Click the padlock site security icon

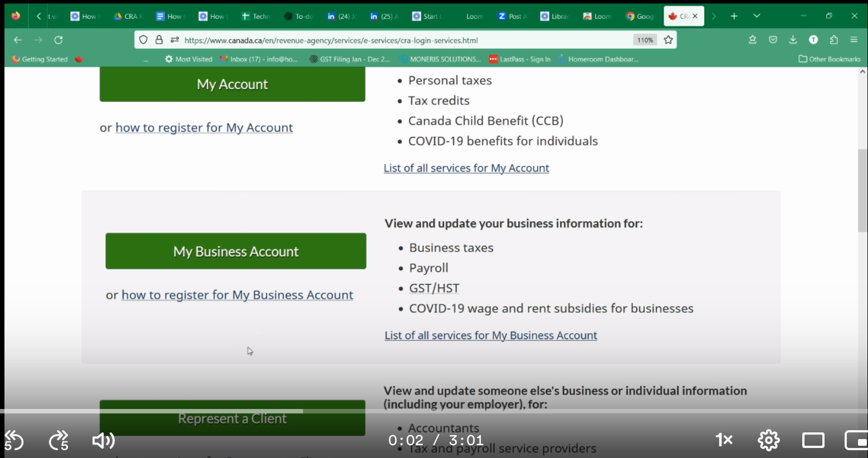(159, 40)
